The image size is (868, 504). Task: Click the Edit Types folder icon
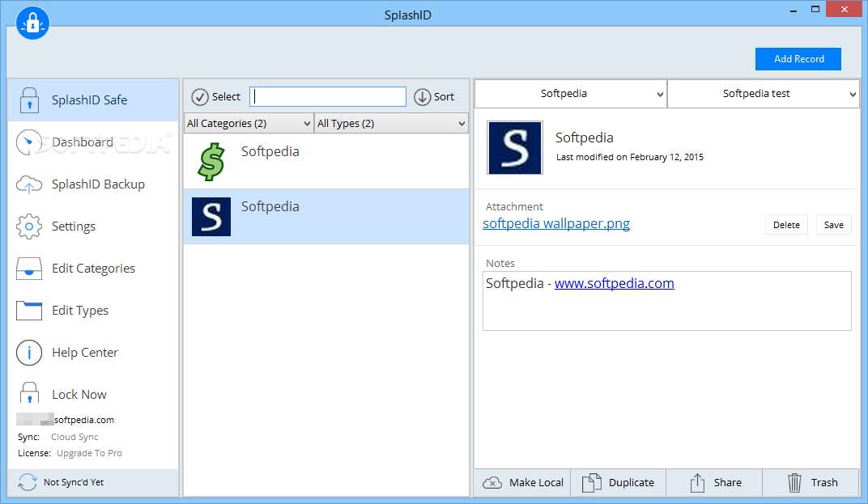tap(29, 311)
